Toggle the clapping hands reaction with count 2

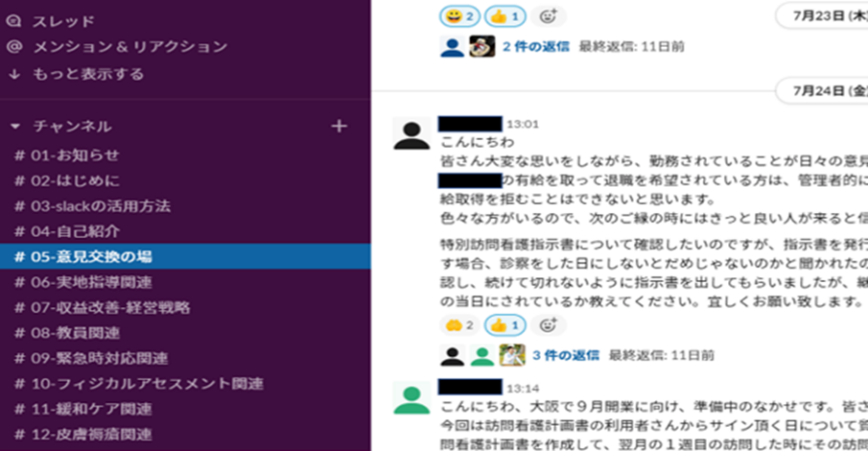click(459, 326)
